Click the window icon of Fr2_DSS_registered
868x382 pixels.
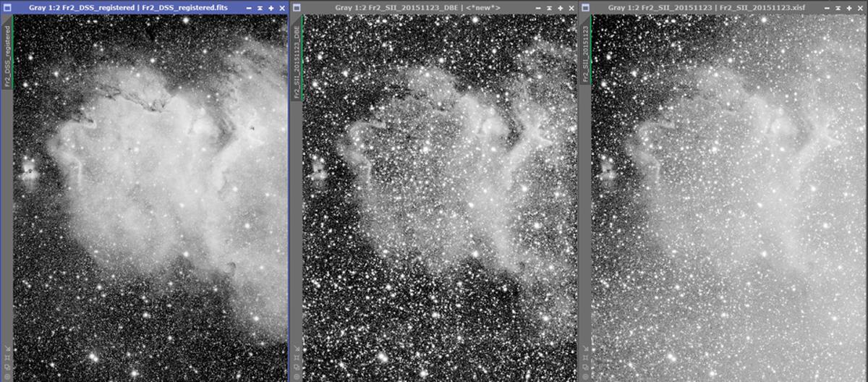click(x=7, y=8)
